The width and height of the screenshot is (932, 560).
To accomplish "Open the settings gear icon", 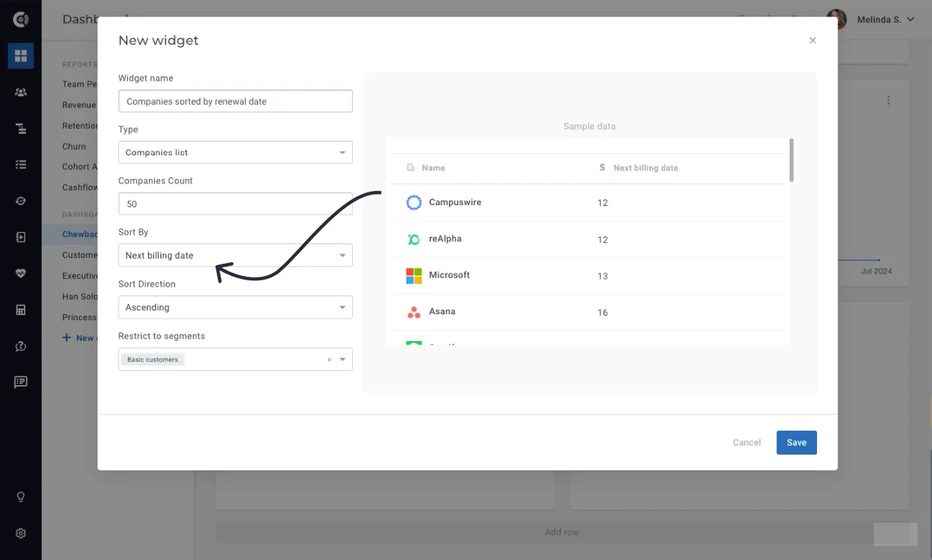I will click(20, 533).
